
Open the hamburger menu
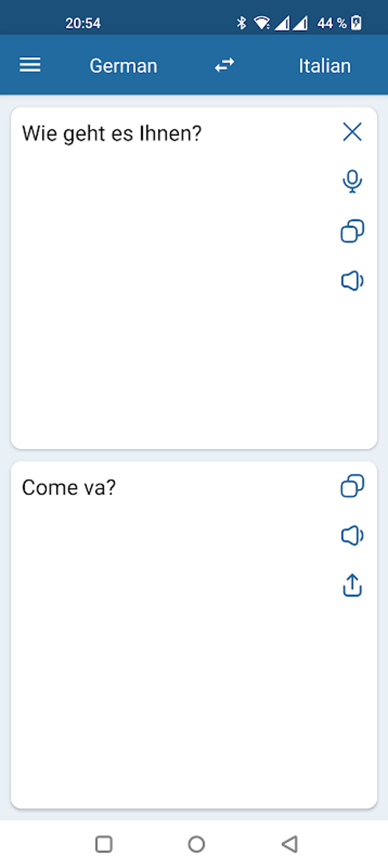point(30,65)
